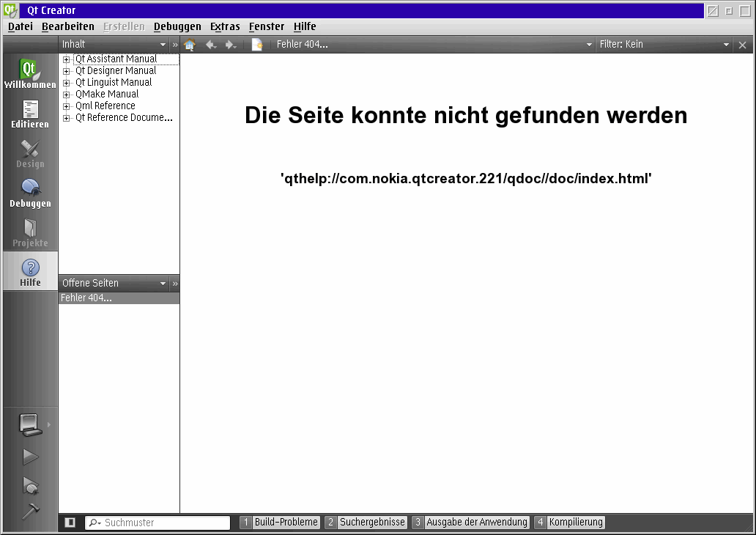The width and height of the screenshot is (756, 535).
Task: Click the green Run button
Action: click(x=30, y=457)
